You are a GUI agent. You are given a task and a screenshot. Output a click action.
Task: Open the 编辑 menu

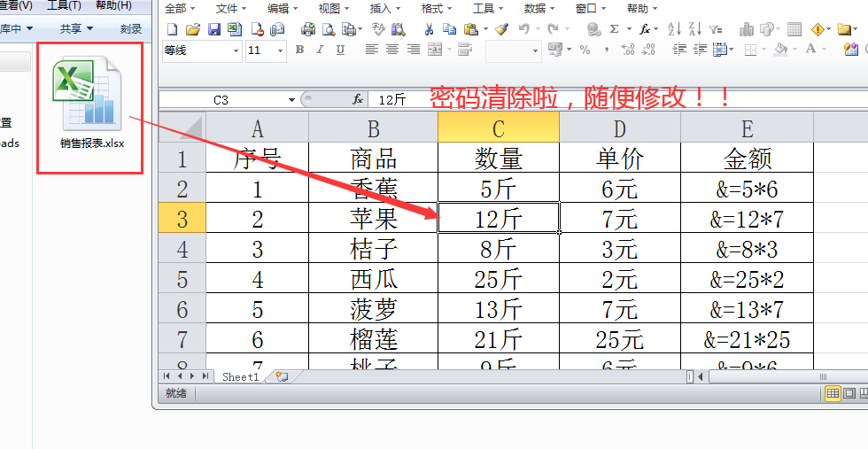point(283,8)
